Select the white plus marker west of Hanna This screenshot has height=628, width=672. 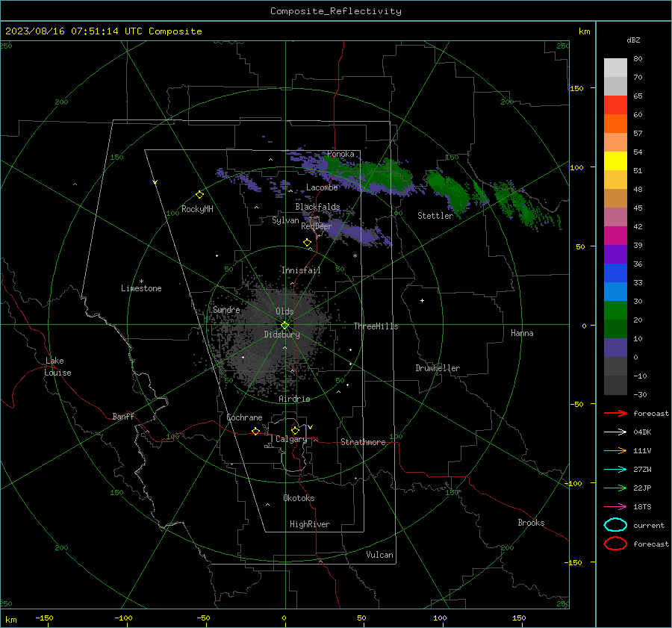coord(422,300)
